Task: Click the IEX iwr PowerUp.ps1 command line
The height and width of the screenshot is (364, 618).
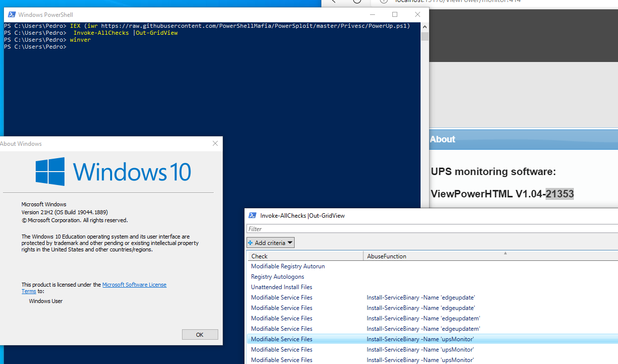Action: [x=240, y=26]
